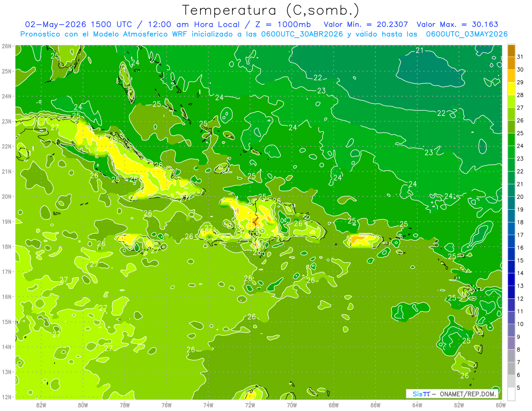Click the Temperatura (C,somb.) title
Viewport: 532px width, 411px height.
coord(271,10)
